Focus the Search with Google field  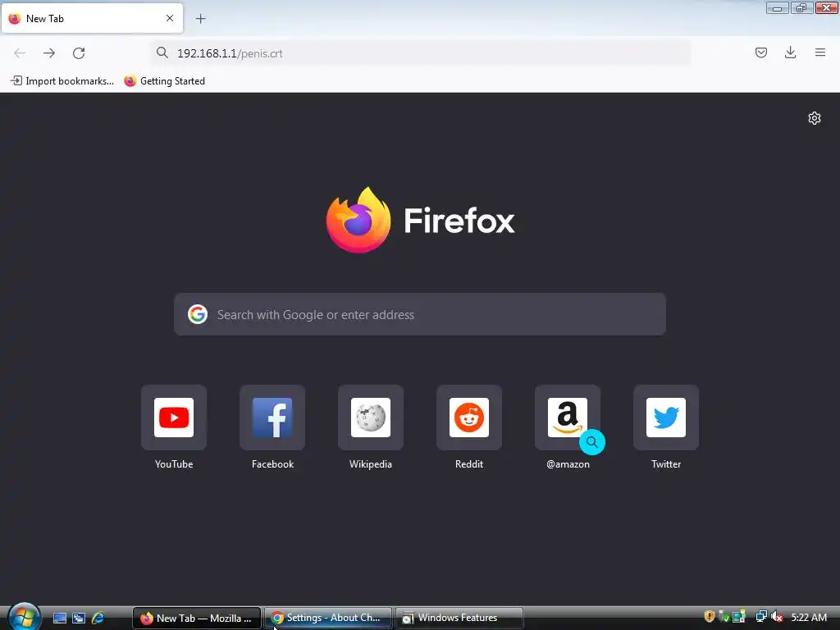coord(420,314)
